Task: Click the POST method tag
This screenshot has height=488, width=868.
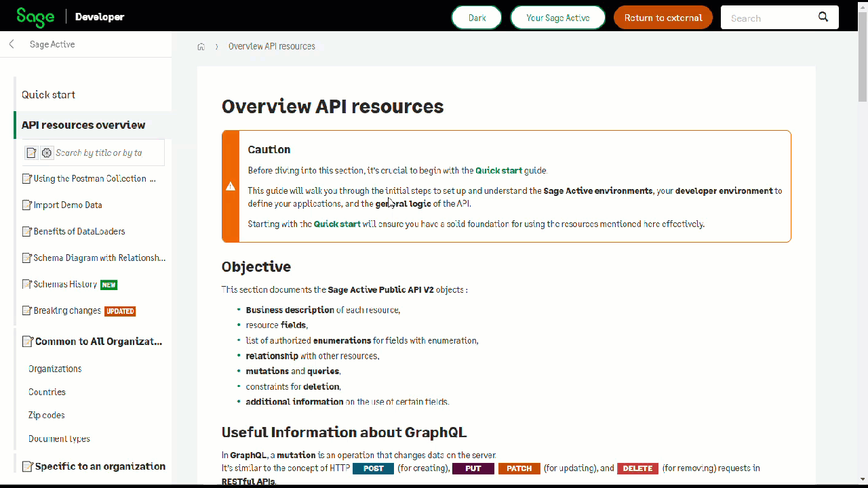Action: point(373,468)
